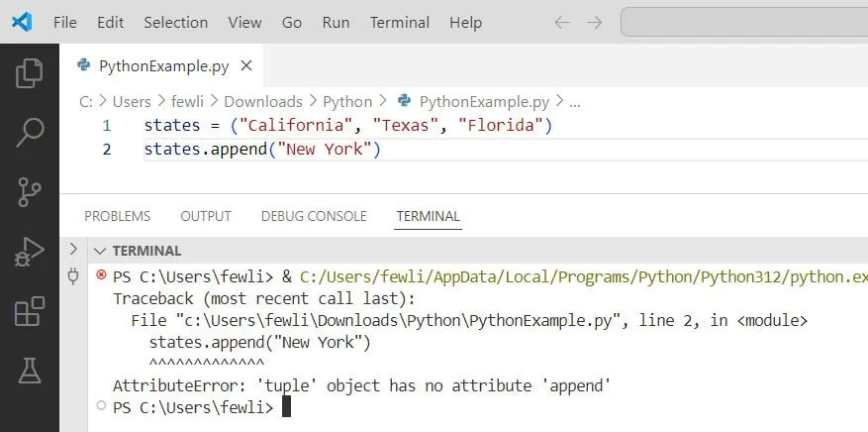
Task: Click the red error decoration in terminal
Action: [101, 274]
